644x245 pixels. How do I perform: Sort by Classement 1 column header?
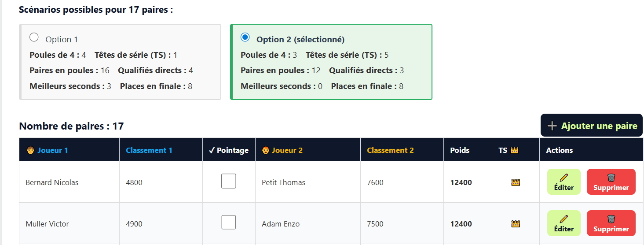pyautogui.click(x=149, y=150)
